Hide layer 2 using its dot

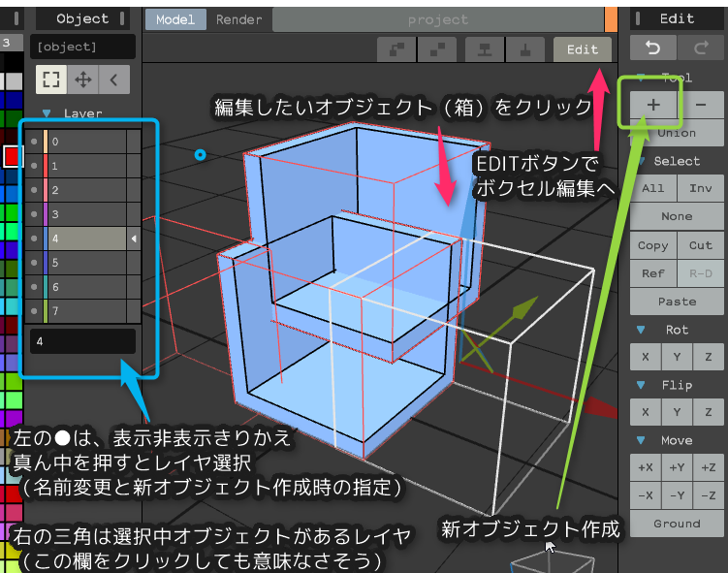coord(34,190)
